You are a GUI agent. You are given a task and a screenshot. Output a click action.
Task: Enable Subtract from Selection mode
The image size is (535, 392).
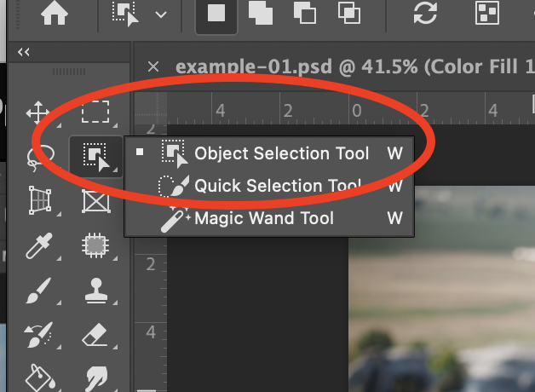pos(304,14)
